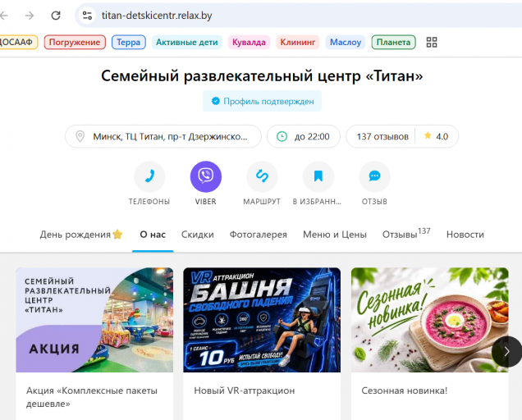Open the Скидки tab
This screenshot has height=420, width=522.
(x=198, y=235)
